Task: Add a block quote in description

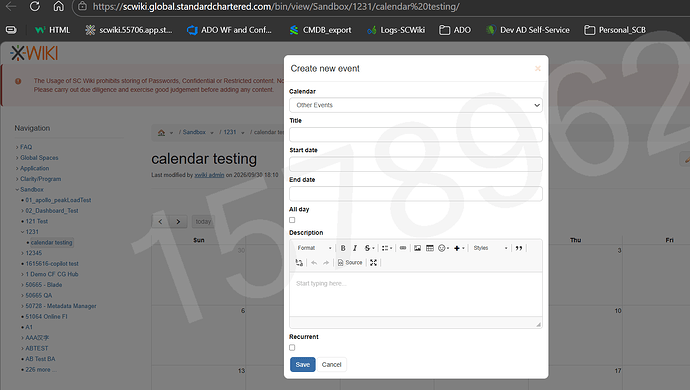Action: pyautogui.click(x=519, y=248)
